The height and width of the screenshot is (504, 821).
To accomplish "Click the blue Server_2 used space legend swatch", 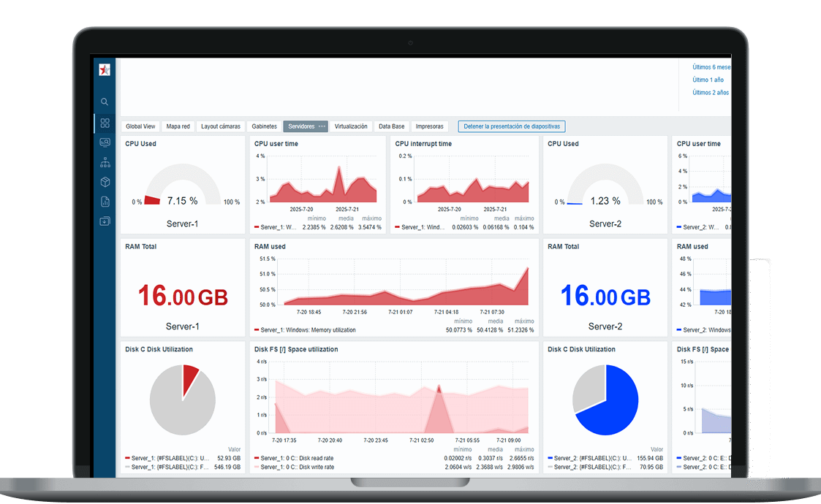I will (550, 458).
